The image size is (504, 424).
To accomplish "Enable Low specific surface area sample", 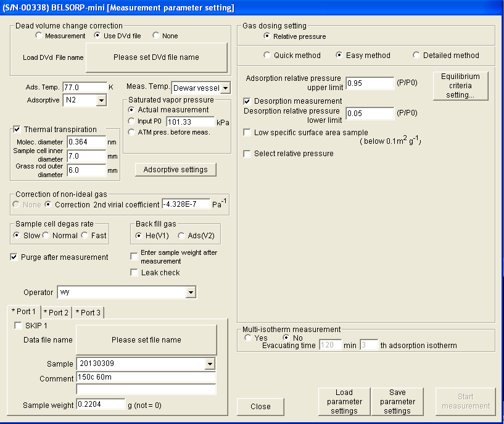I will tap(247, 133).
